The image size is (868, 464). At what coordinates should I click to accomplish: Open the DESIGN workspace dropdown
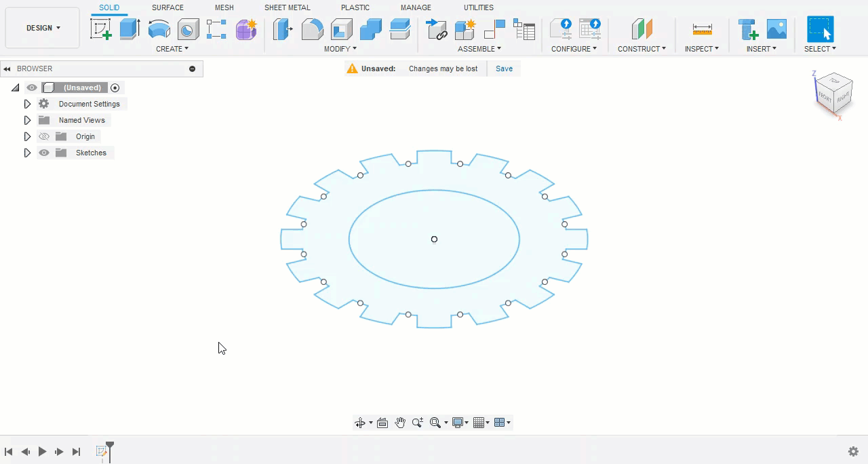tap(43, 28)
